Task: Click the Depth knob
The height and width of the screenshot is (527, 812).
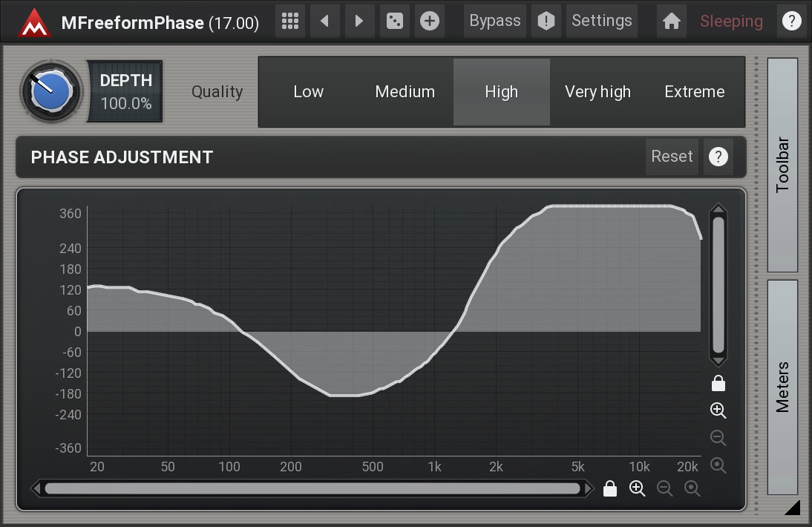Action: [x=51, y=91]
